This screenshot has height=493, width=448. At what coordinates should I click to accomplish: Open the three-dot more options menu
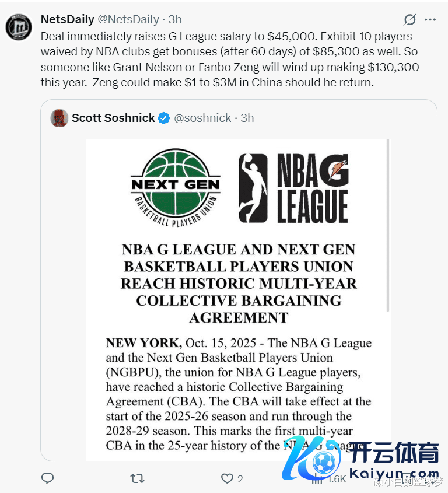pos(430,19)
